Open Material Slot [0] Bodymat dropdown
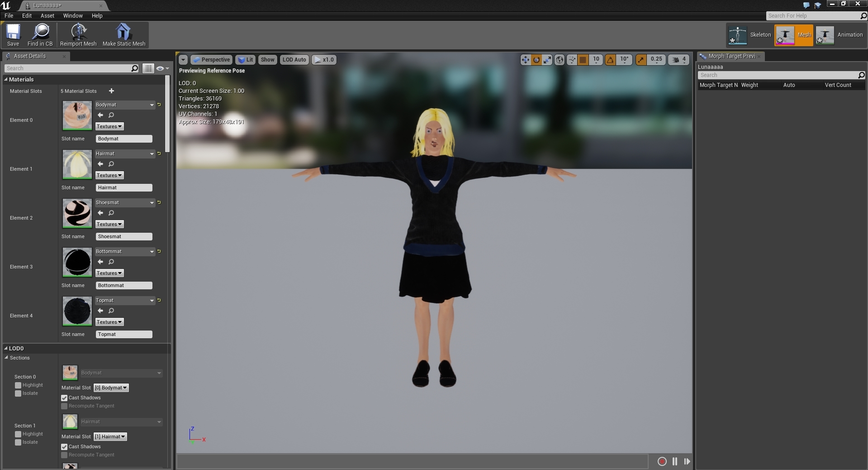868x470 pixels. [x=111, y=388]
